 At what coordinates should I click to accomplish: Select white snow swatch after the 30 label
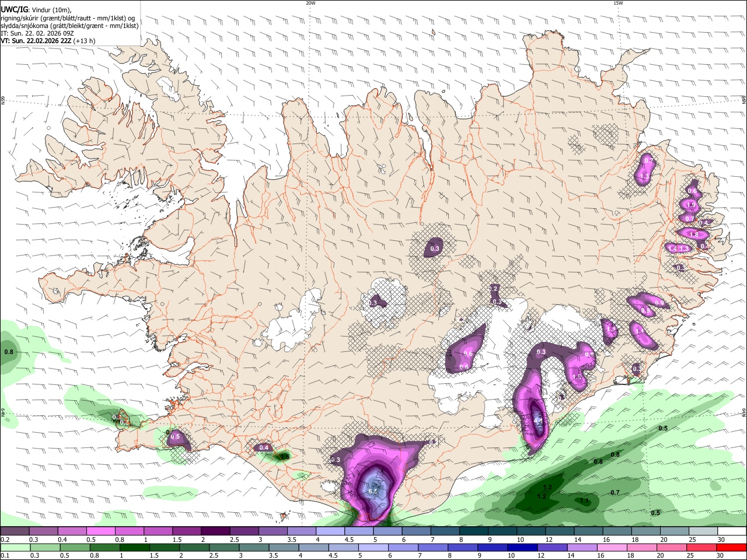[x=732, y=531]
